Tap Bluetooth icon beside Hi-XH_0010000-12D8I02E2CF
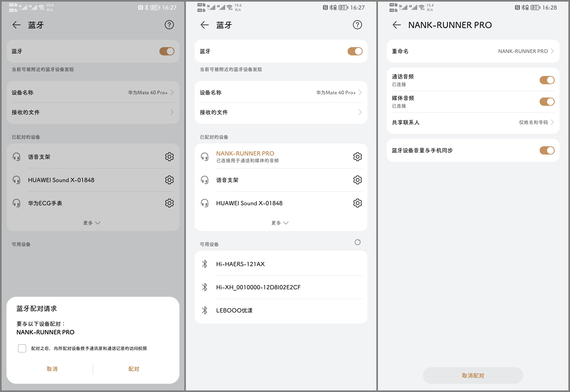 point(205,287)
